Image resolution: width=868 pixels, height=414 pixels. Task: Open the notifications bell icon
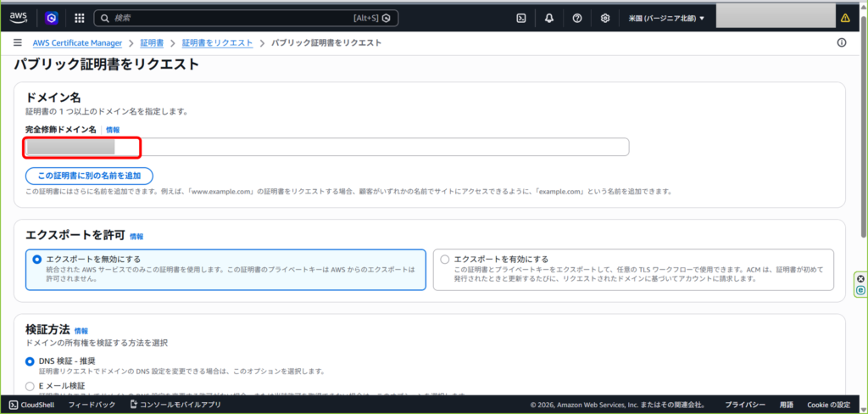549,18
